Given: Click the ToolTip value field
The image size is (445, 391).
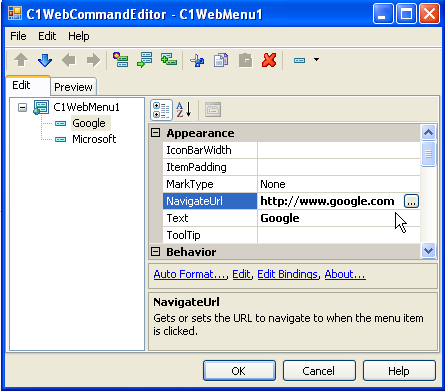Looking at the screenshot, I should [339, 235].
